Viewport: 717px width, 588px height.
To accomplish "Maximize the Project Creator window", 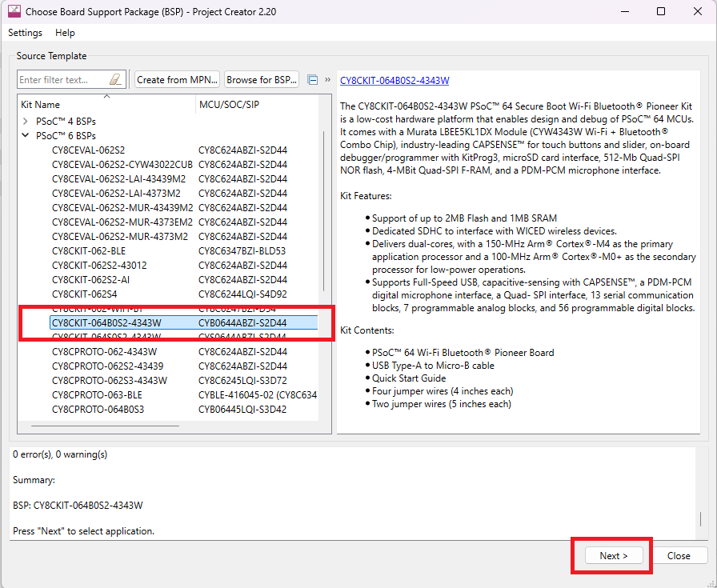I will [x=661, y=11].
